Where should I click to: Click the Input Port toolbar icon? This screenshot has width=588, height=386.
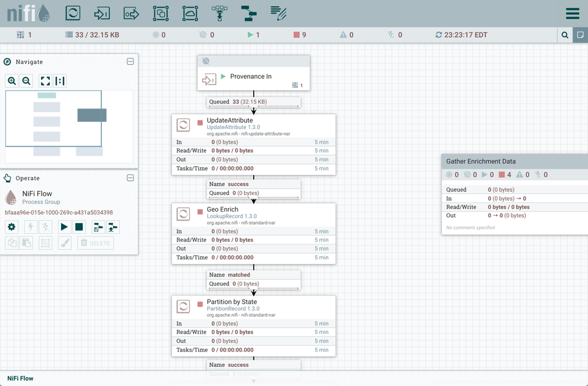point(102,13)
